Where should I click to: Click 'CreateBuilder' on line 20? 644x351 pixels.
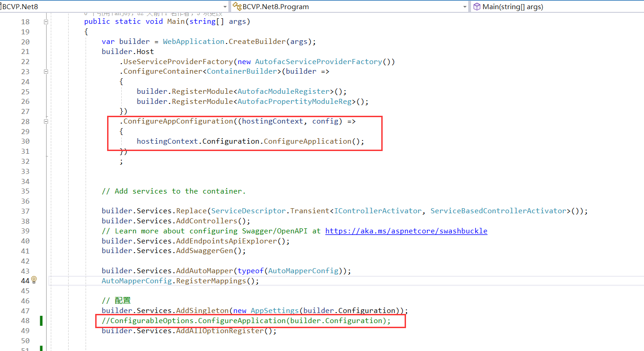coord(257,41)
